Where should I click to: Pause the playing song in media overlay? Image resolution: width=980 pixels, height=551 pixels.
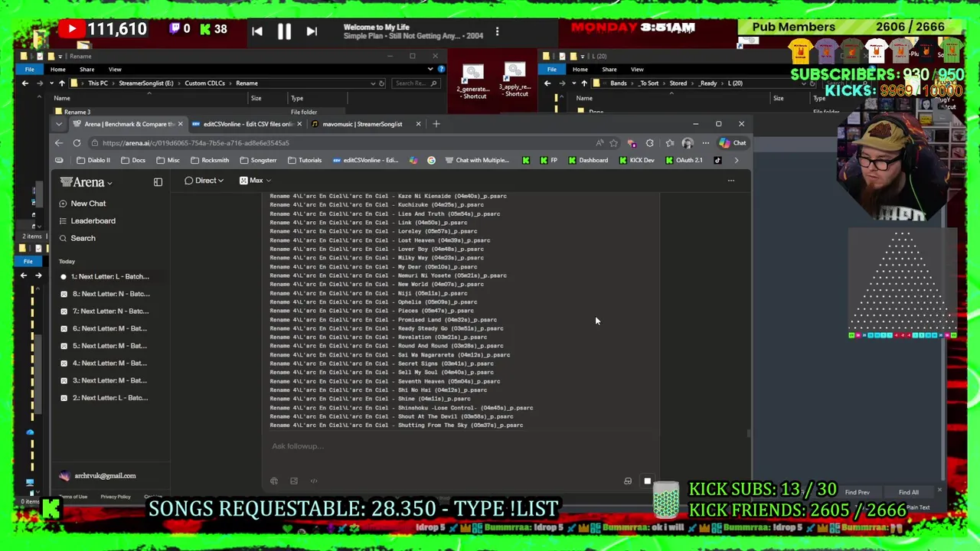click(x=284, y=31)
